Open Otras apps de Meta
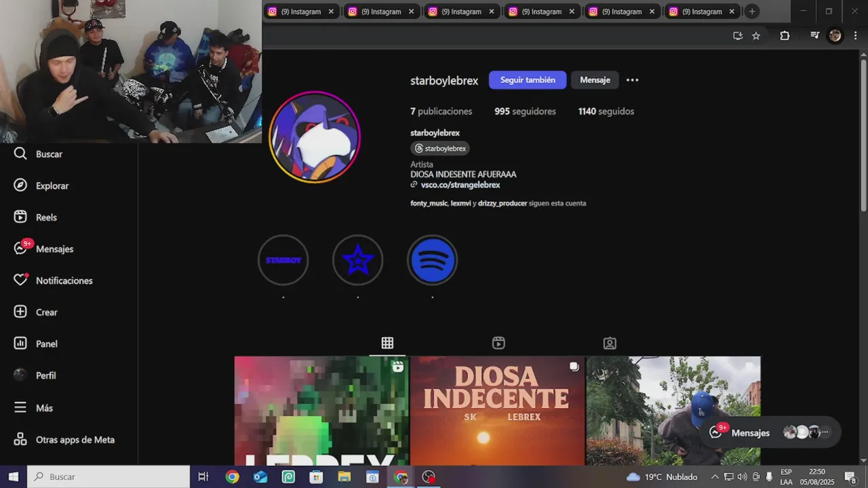This screenshot has width=868, height=488. pos(64,440)
